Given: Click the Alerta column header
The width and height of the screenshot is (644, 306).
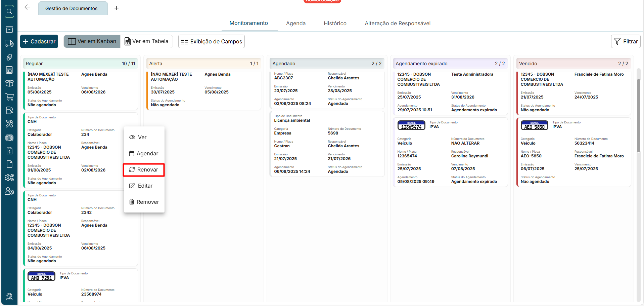Looking at the screenshot, I should (x=204, y=64).
